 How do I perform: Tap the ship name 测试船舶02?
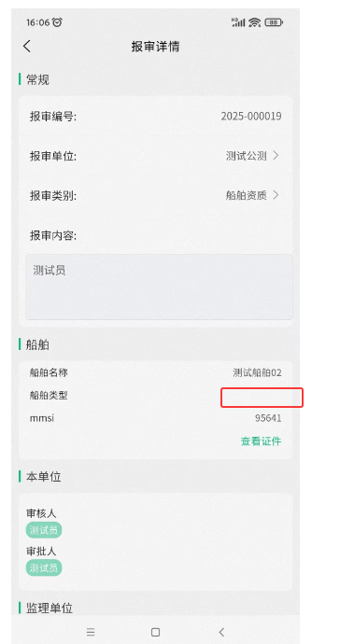pos(258,373)
